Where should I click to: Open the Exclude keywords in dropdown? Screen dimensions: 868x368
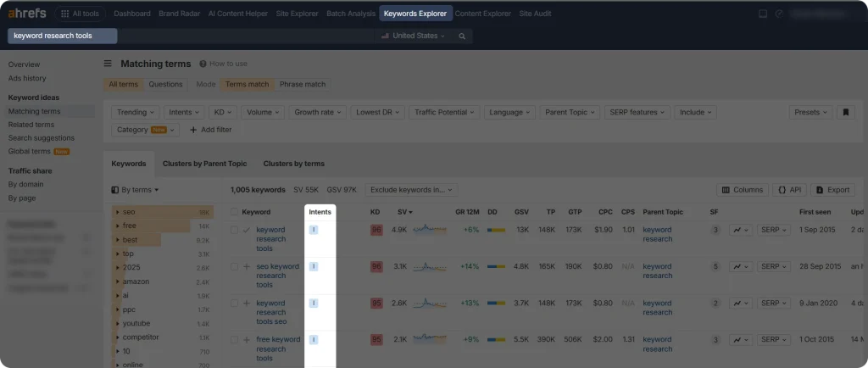point(411,190)
